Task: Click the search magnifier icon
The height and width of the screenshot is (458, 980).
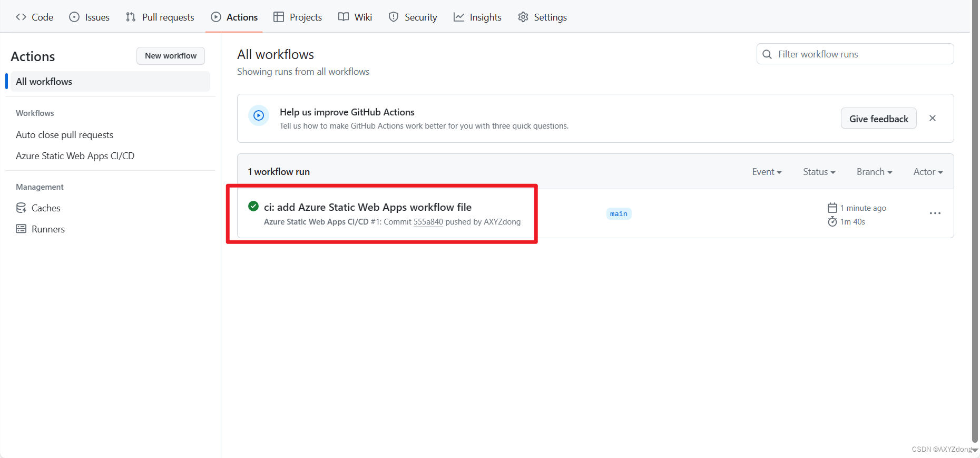Action: click(767, 54)
